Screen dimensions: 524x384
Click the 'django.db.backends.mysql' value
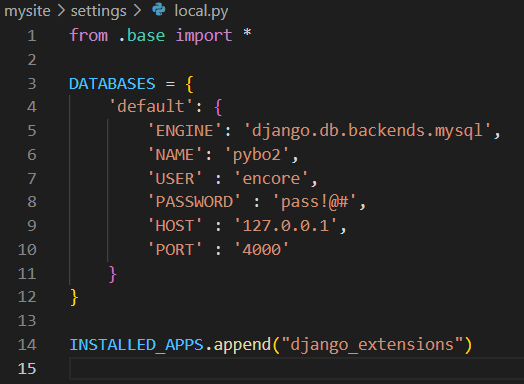coord(368,131)
